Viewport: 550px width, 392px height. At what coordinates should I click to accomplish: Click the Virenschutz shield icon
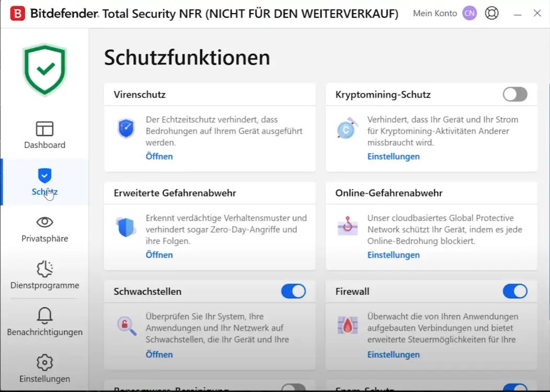click(126, 129)
